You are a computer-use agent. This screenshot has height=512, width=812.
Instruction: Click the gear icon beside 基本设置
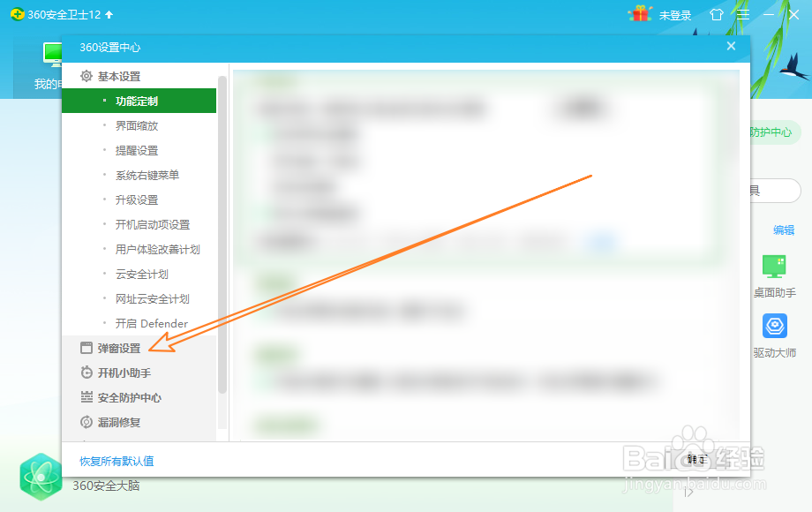click(86, 76)
